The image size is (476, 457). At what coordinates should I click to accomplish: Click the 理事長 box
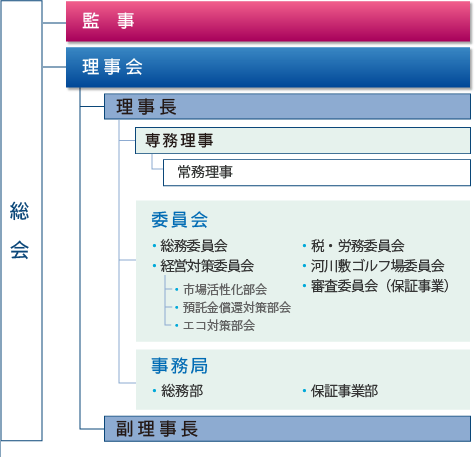coord(287,107)
